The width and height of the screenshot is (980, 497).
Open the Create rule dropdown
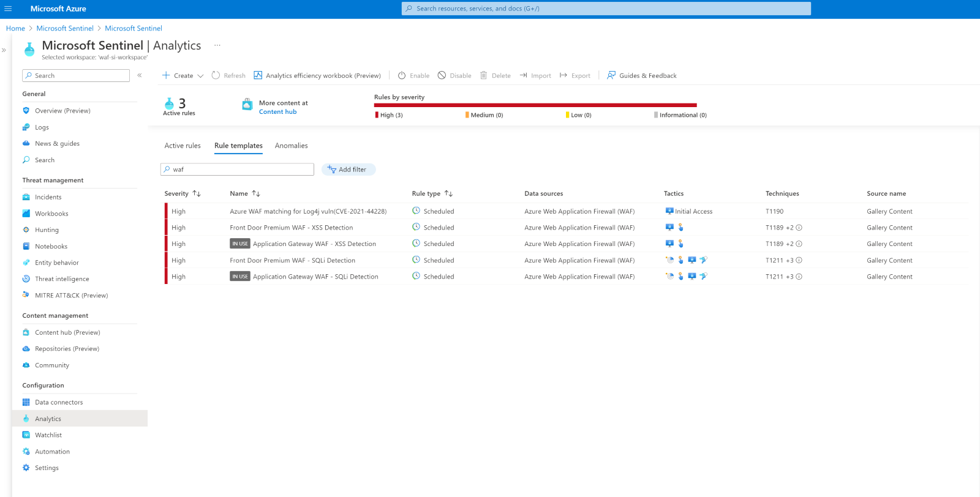point(183,75)
